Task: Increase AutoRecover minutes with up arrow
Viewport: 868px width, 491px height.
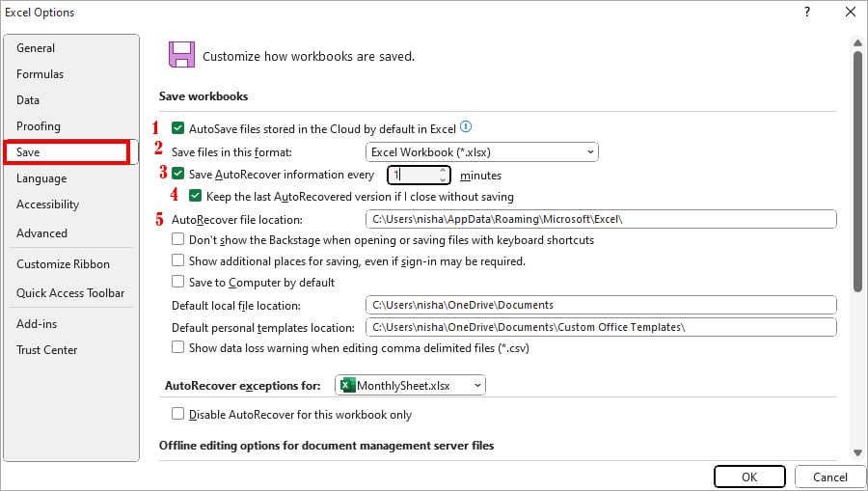Action: click(443, 171)
